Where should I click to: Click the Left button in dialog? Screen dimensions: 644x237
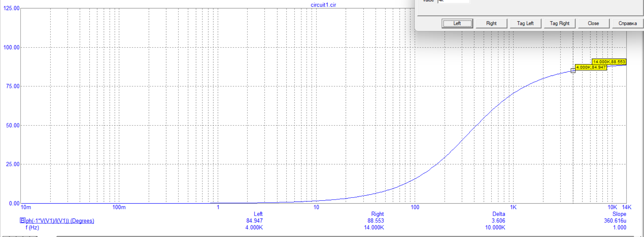pyautogui.click(x=457, y=23)
